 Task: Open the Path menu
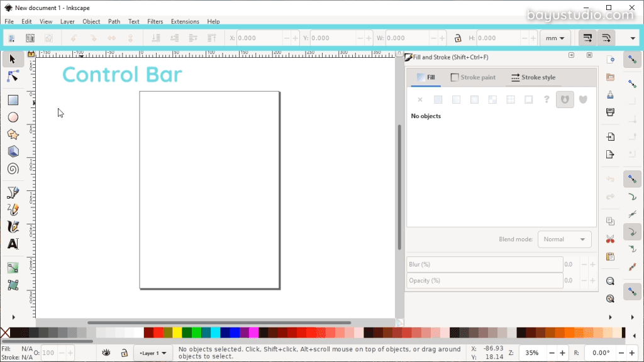pyautogui.click(x=114, y=21)
